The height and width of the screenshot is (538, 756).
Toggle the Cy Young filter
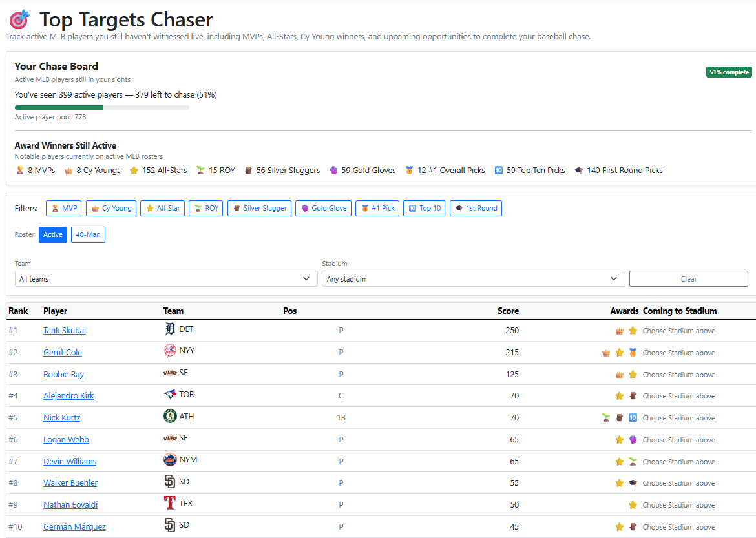pos(111,208)
